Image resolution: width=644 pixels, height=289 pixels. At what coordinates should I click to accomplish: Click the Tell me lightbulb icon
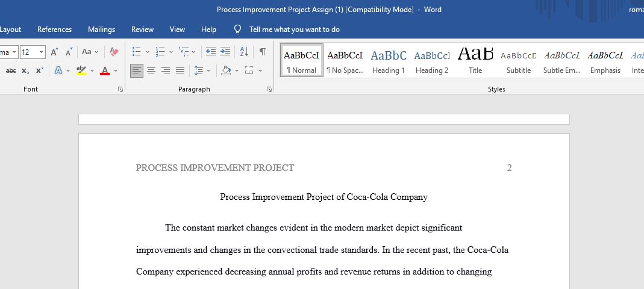(x=237, y=30)
